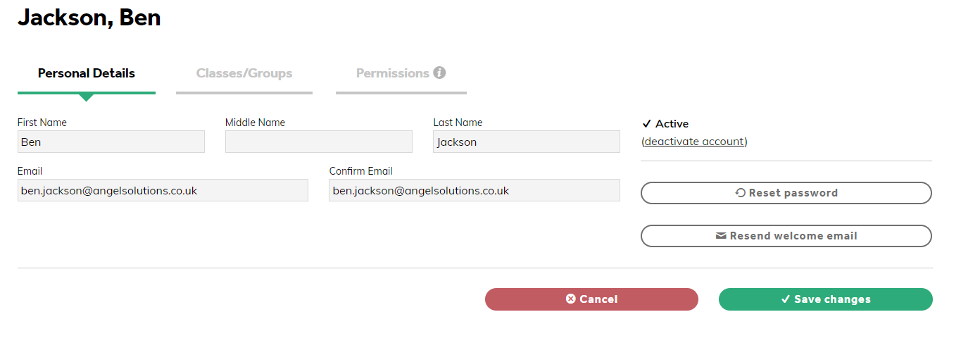The image size is (980, 343).
Task: Click the checkmark icon on Save changes
Action: coord(786,299)
